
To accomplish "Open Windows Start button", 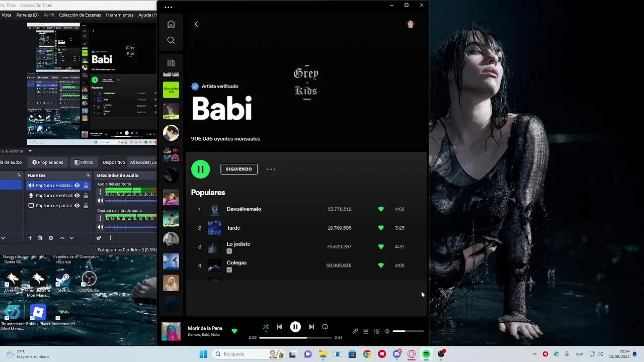I will point(203,354).
